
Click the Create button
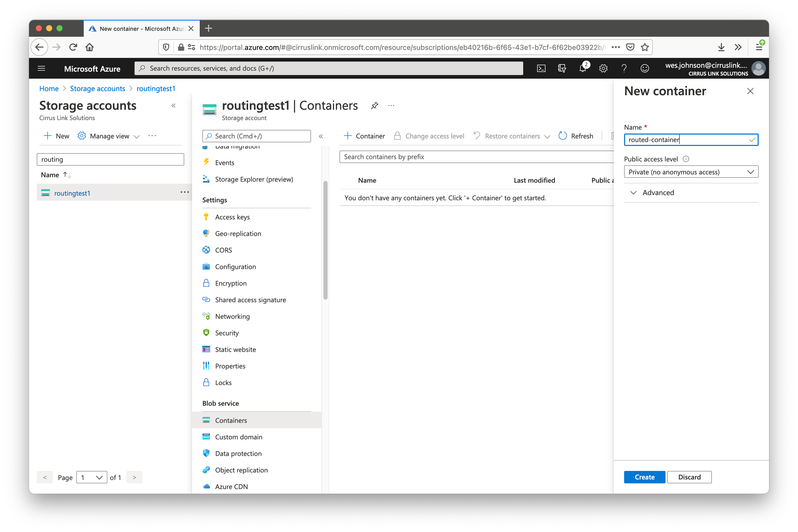pyautogui.click(x=644, y=477)
